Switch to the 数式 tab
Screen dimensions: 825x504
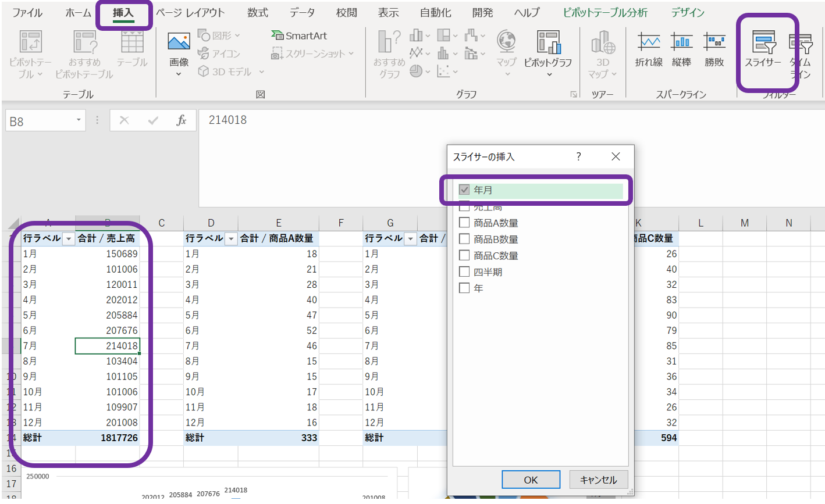[258, 12]
